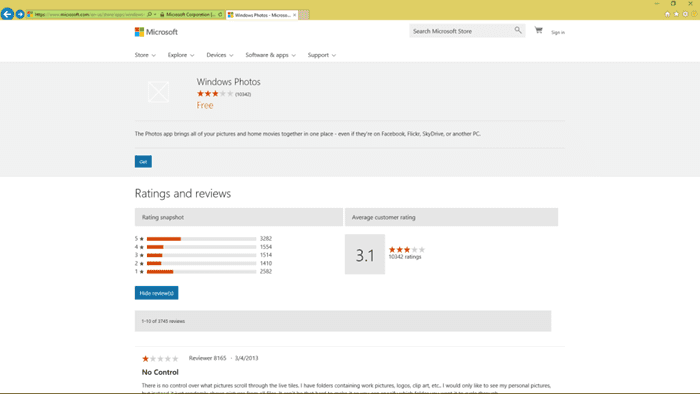Open the browser home page icon

coord(667,14)
